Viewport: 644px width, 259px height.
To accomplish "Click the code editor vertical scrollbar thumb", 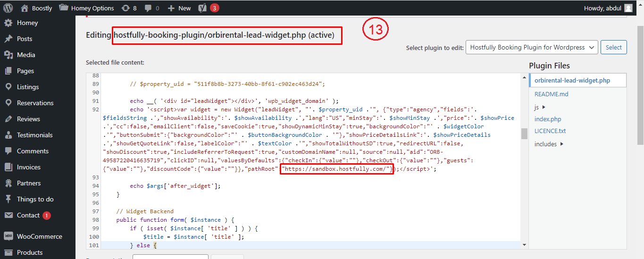I will [x=524, y=134].
